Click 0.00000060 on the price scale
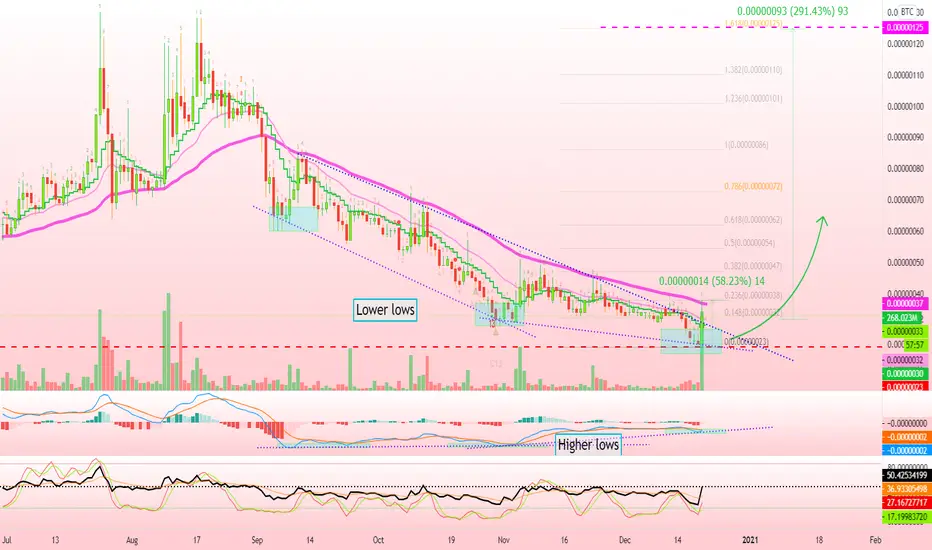 click(905, 231)
